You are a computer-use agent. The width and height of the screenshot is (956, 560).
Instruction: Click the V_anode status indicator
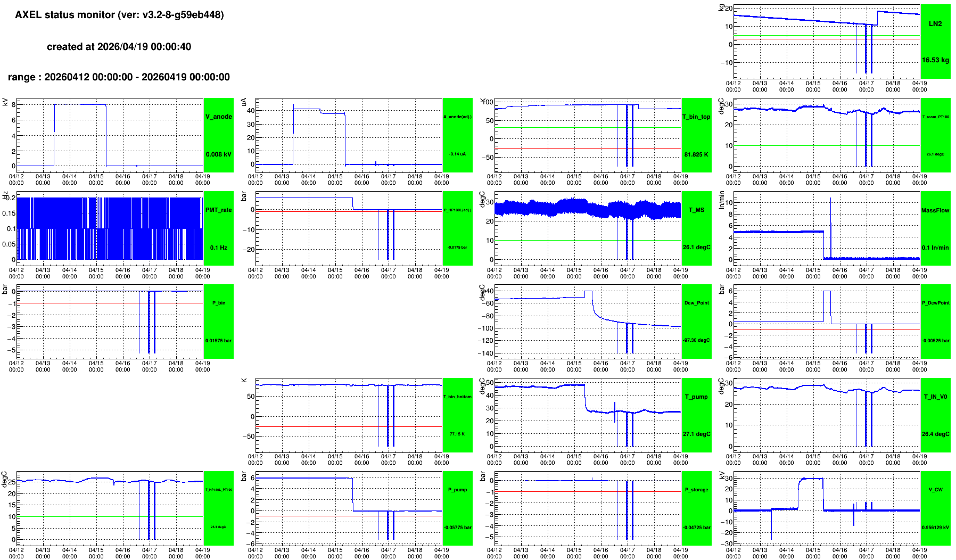(x=218, y=135)
